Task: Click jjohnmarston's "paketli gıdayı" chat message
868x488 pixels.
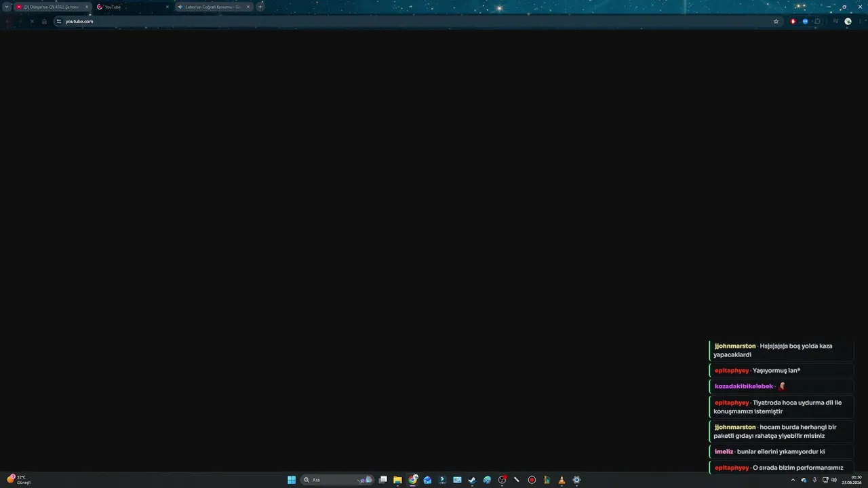Action: pyautogui.click(x=781, y=432)
